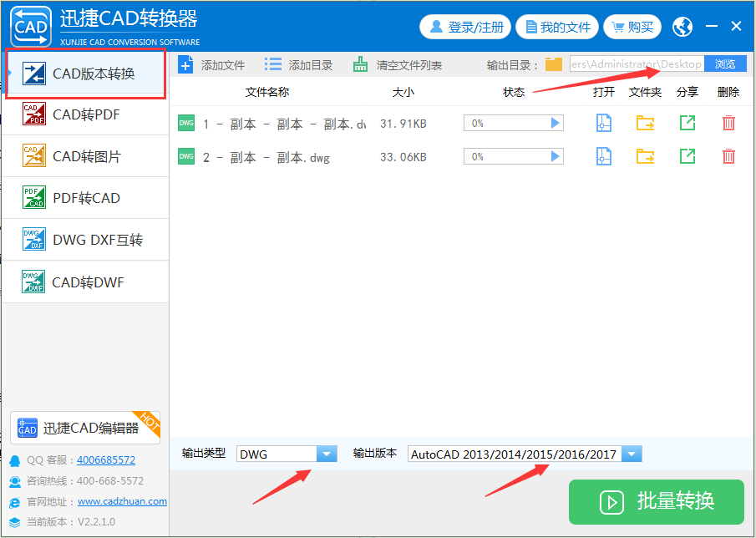This screenshot has height=538, width=756.
Task: Click the Xunjie CAD logo icon
Action: pyautogui.click(x=30, y=26)
